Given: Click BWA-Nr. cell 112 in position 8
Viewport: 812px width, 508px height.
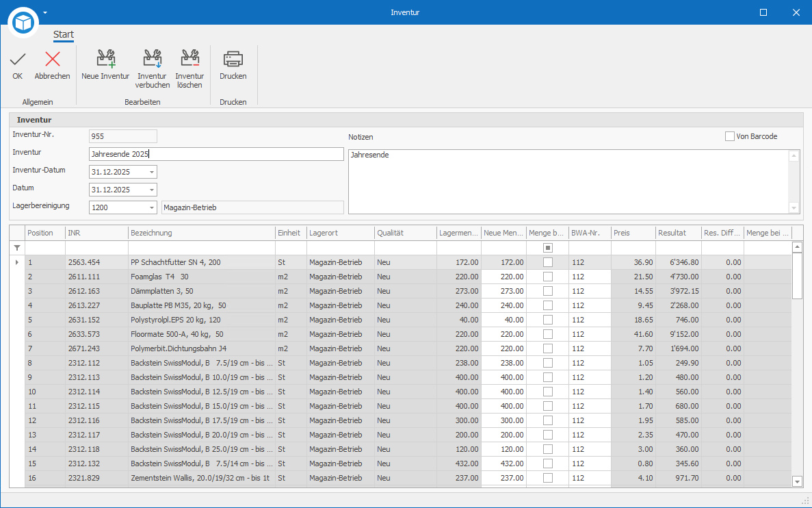Looking at the screenshot, I should (x=590, y=363).
